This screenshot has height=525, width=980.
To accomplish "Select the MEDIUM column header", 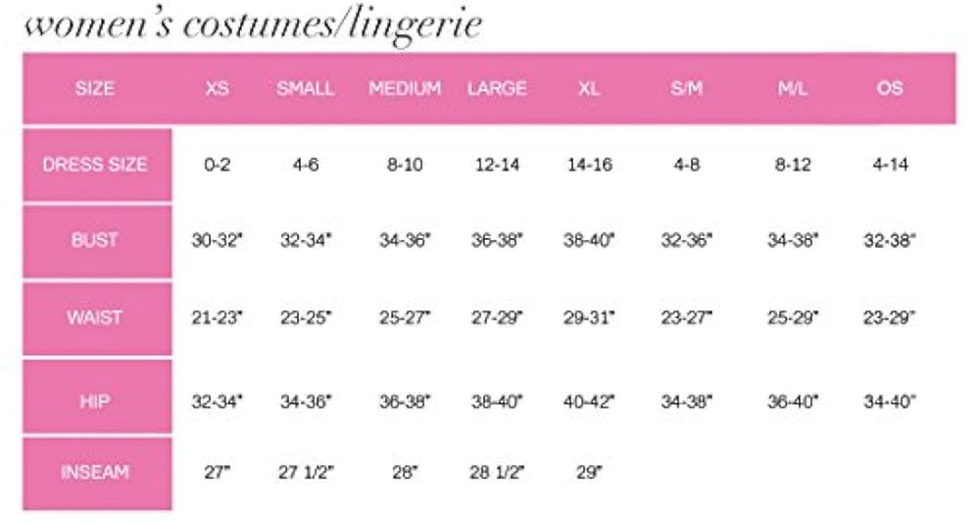I will [405, 88].
